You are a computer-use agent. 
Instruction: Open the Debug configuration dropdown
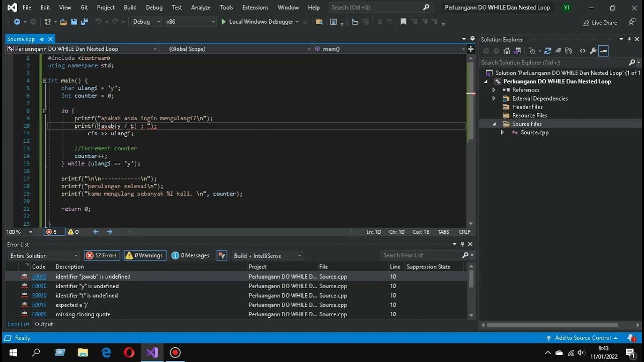pos(146,22)
